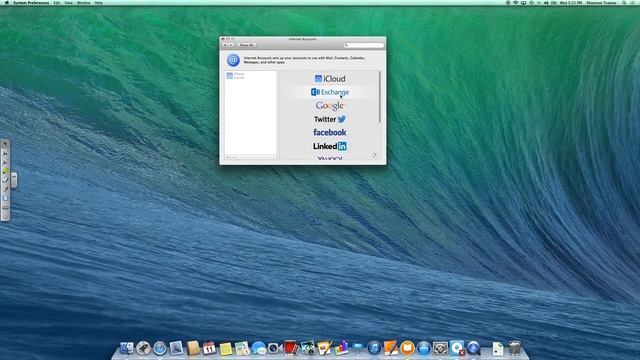
Task: Open Keynote from the Dock
Action: click(358, 348)
